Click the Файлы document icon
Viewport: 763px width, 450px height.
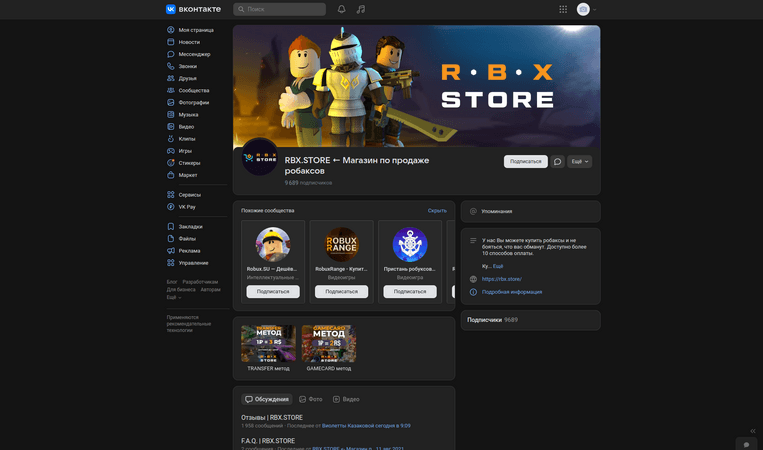(171, 239)
